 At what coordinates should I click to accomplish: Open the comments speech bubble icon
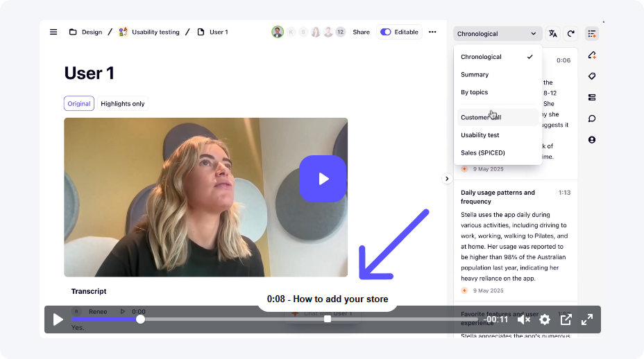592,119
